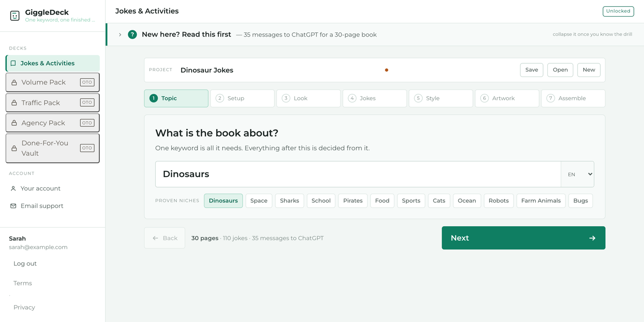The width and height of the screenshot is (644, 322).
Task: Choose the Farm Animals niche chip
Action: pyautogui.click(x=541, y=201)
